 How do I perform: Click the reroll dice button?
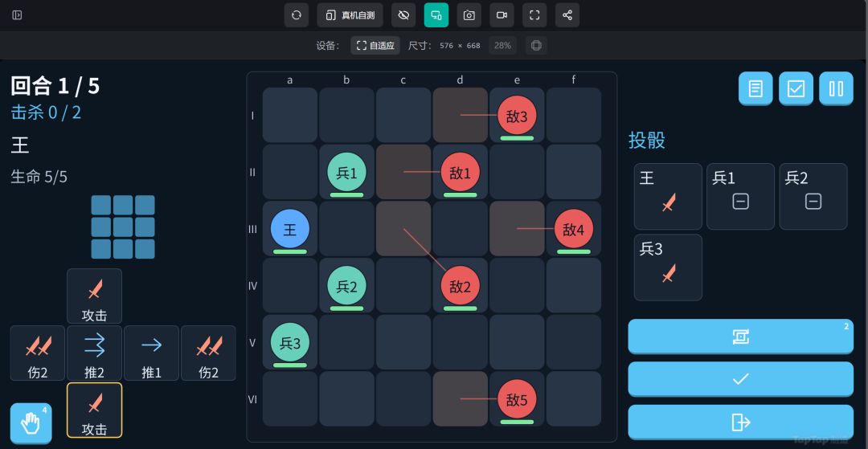(741, 337)
